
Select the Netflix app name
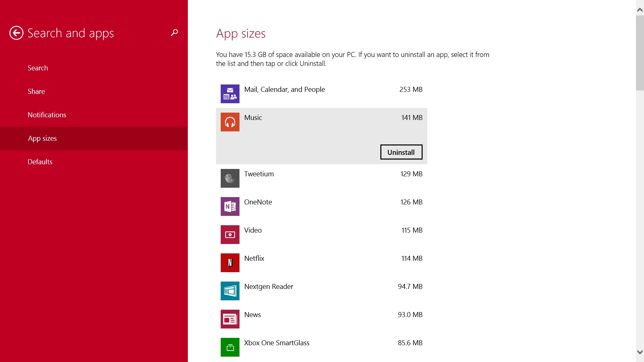(254, 258)
